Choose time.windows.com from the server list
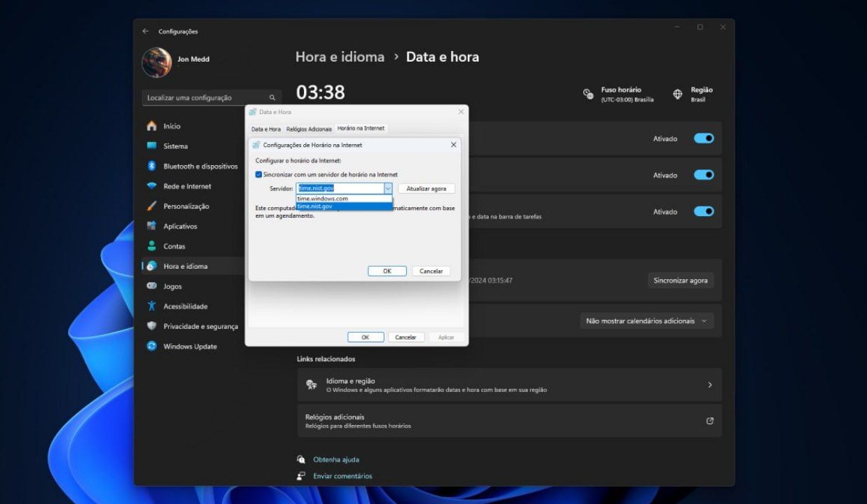 click(344, 199)
